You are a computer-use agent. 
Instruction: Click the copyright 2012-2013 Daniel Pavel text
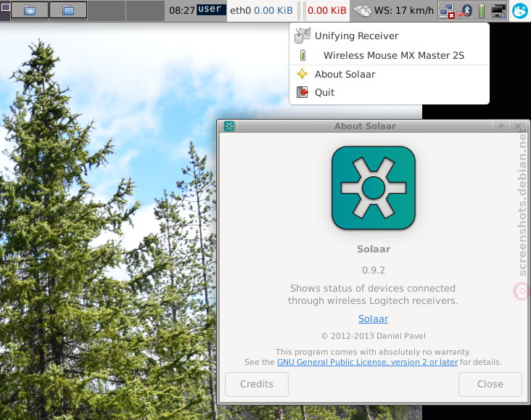(x=373, y=336)
